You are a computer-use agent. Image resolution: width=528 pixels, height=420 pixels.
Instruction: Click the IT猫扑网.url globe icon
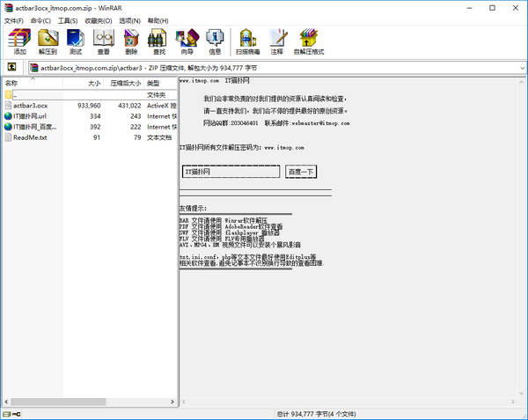(x=9, y=116)
